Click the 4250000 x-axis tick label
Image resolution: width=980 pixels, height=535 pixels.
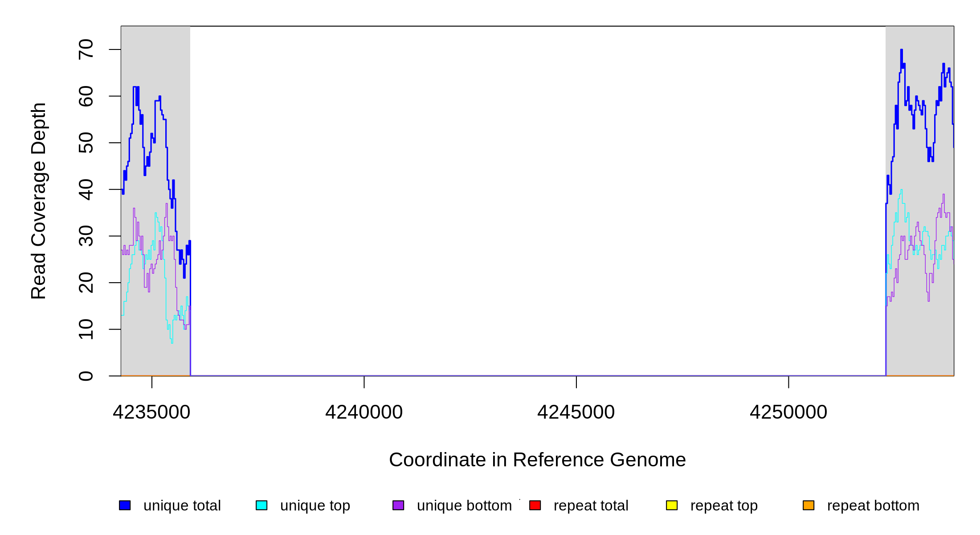tap(788, 412)
